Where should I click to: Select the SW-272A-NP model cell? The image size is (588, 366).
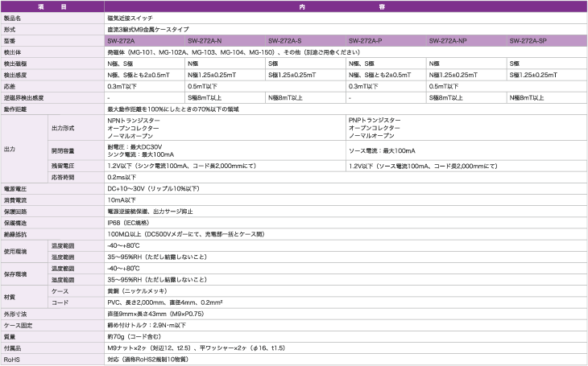click(447, 39)
